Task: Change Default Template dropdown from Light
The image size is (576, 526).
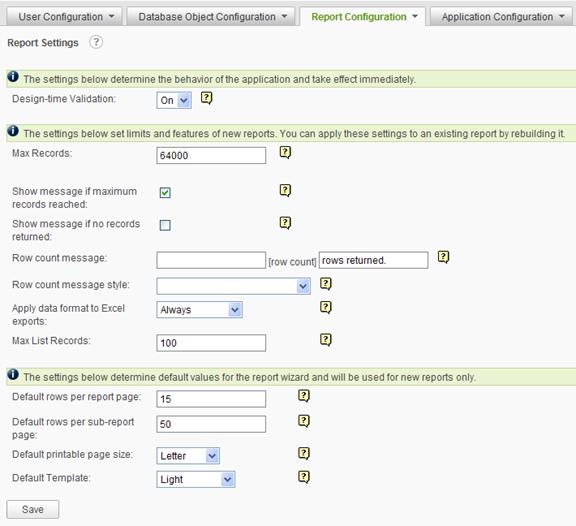Action: tap(196, 479)
